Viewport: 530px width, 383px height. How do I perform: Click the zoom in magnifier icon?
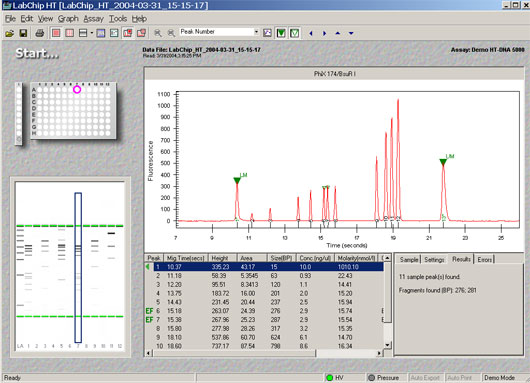click(x=158, y=33)
